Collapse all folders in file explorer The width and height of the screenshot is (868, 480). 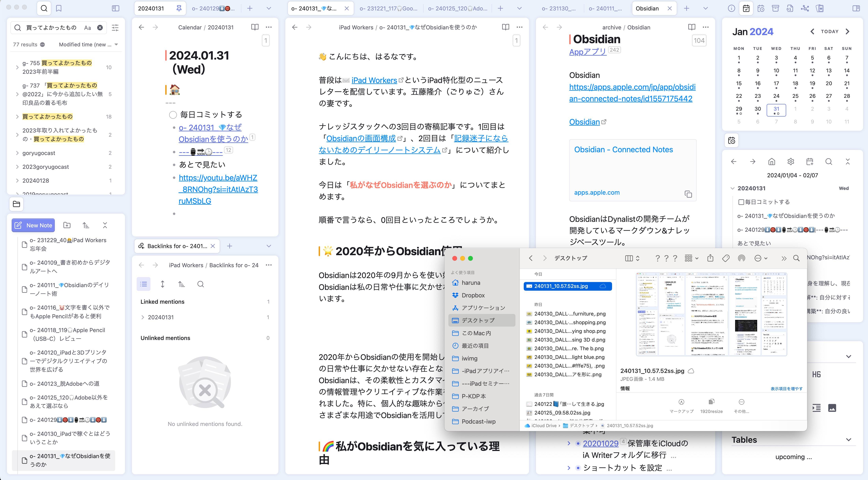[x=105, y=225]
